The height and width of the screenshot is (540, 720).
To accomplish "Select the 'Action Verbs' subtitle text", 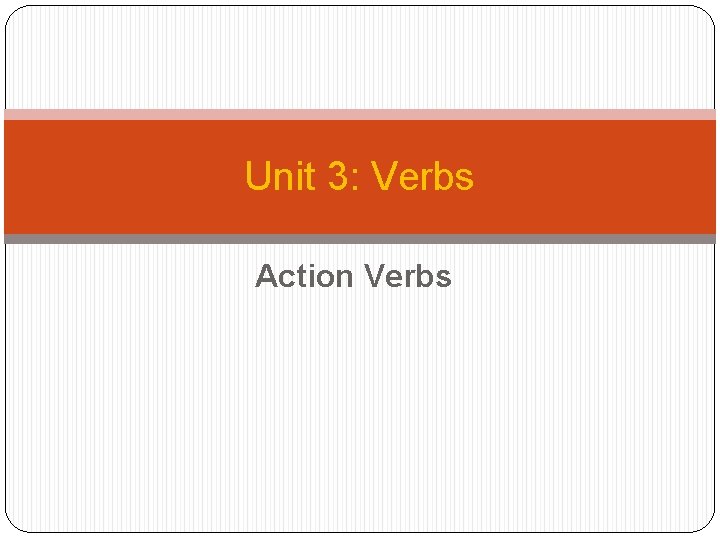I will (x=353, y=275).
